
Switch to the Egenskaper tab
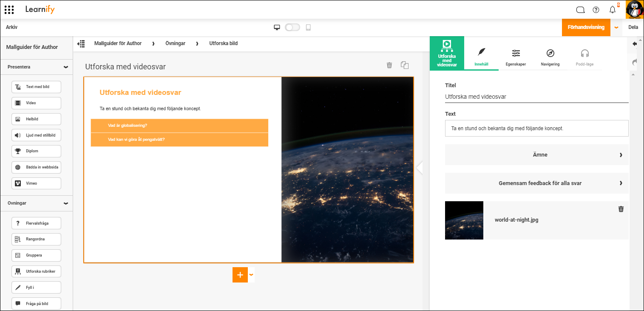pos(516,57)
